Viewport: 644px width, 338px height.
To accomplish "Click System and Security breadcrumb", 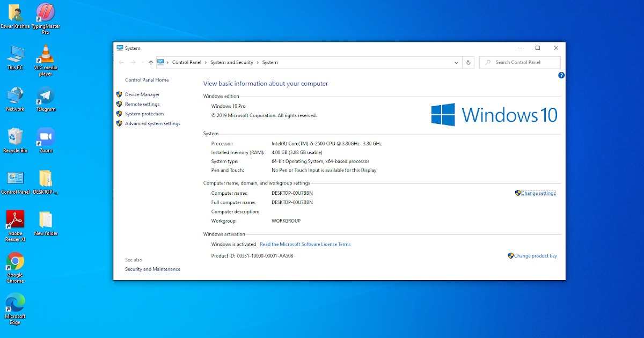I will (x=232, y=62).
